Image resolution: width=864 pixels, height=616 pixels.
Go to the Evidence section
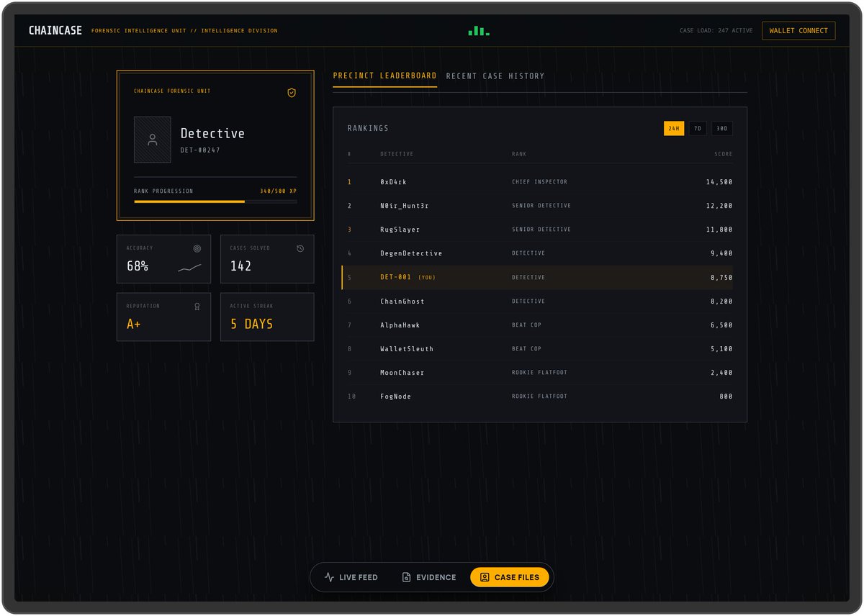click(429, 577)
